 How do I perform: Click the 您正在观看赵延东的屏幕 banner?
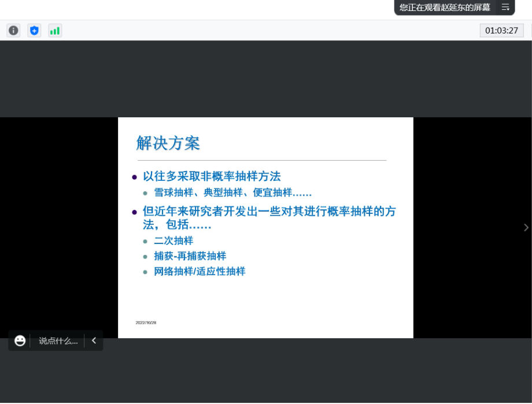pos(444,7)
